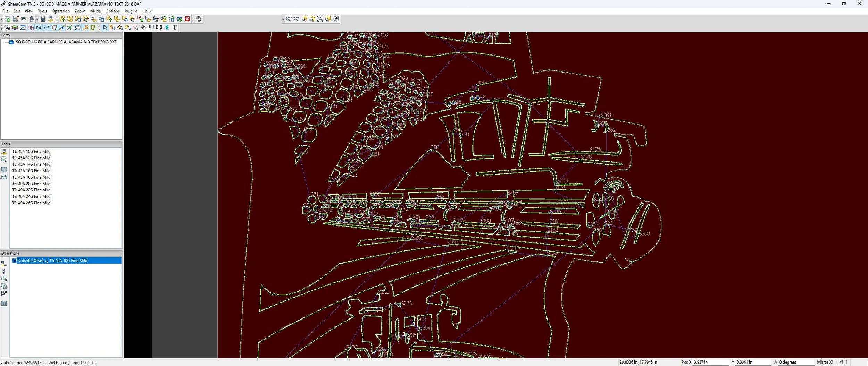This screenshot has height=366, width=868.
Task: Zoom in with the magnifier plus icon
Action: [x=289, y=19]
